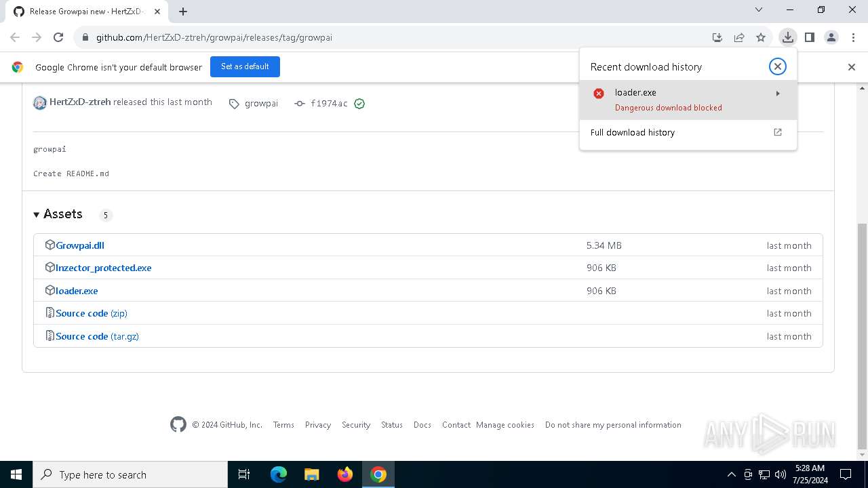The width and height of the screenshot is (868, 488).
Task: Open File Explorer from the taskbar
Action: click(x=312, y=474)
